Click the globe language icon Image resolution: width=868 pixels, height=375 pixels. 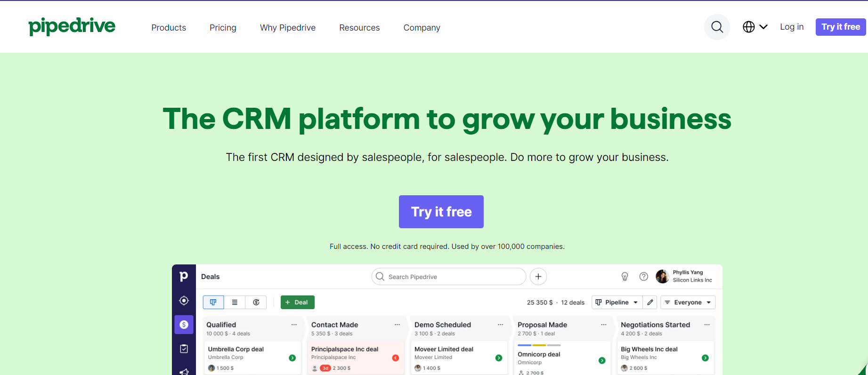[x=749, y=27]
